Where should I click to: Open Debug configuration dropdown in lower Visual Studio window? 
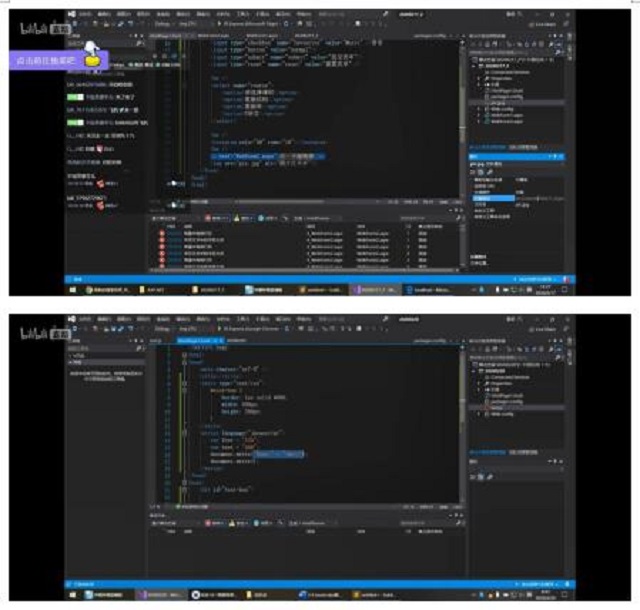point(164,329)
